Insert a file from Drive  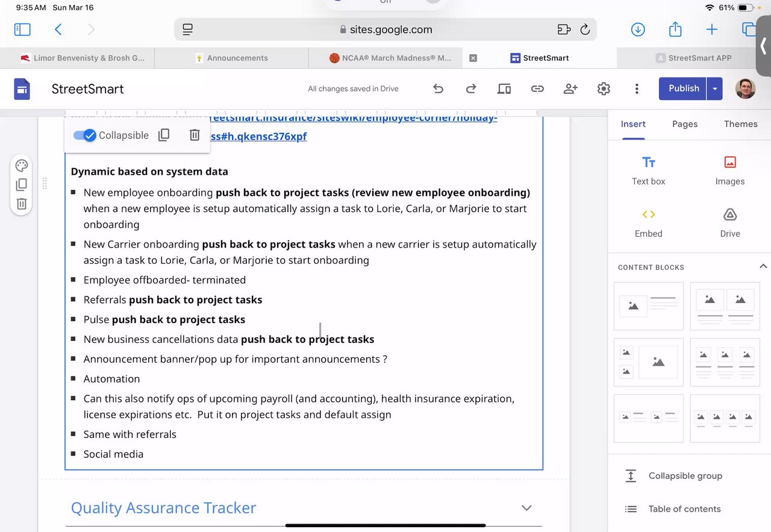click(x=730, y=223)
